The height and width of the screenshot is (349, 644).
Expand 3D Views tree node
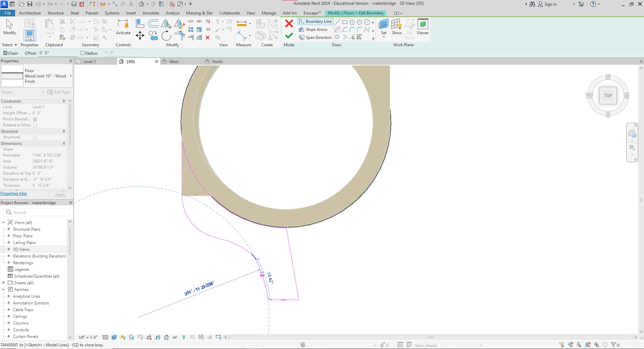9,249
